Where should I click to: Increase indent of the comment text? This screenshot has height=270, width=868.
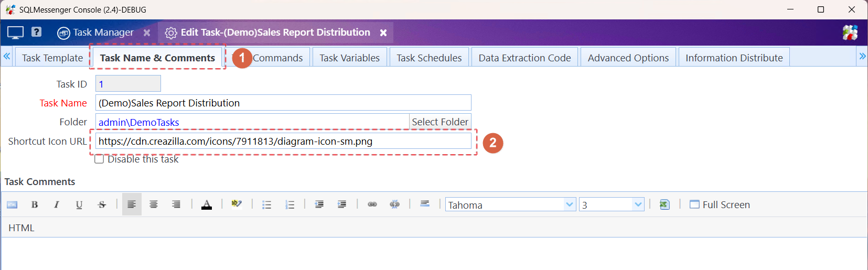tap(342, 204)
